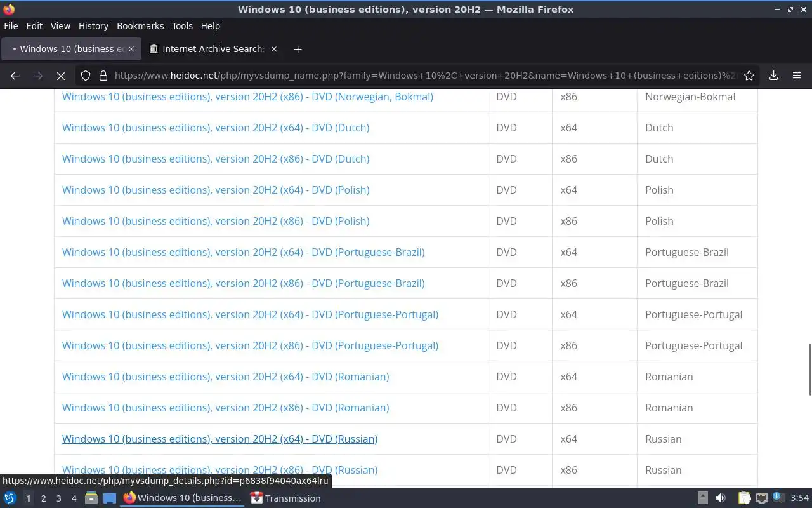Open the x86 Romanian DVD link
Screen dimensions: 812x508
tap(226, 408)
